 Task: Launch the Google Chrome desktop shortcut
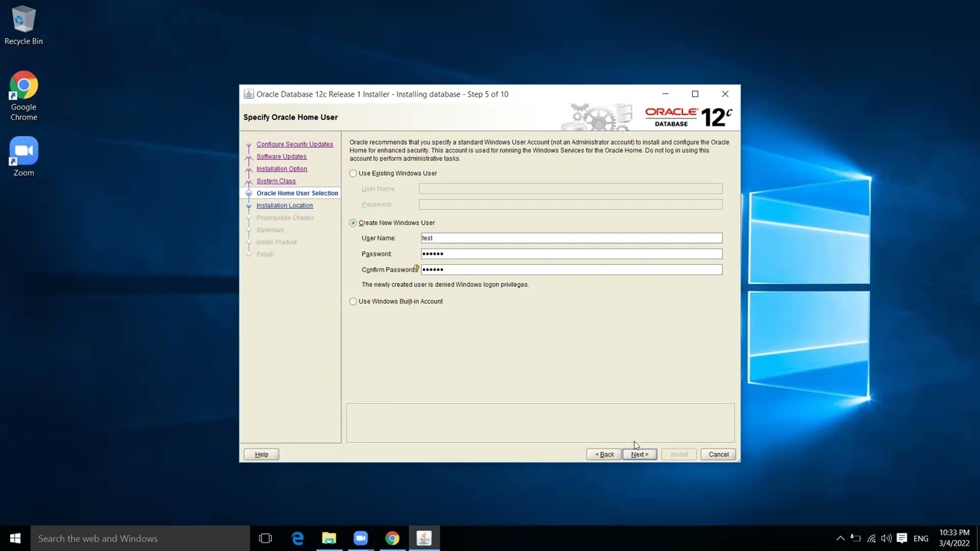[x=24, y=96]
